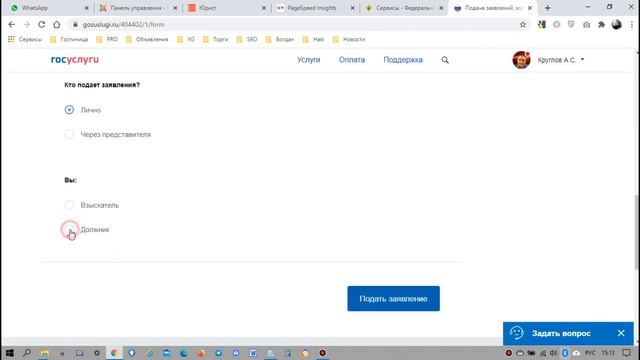Open the volume icon in system tray
Viewport: 640px width, 360px height.
(x=553, y=353)
